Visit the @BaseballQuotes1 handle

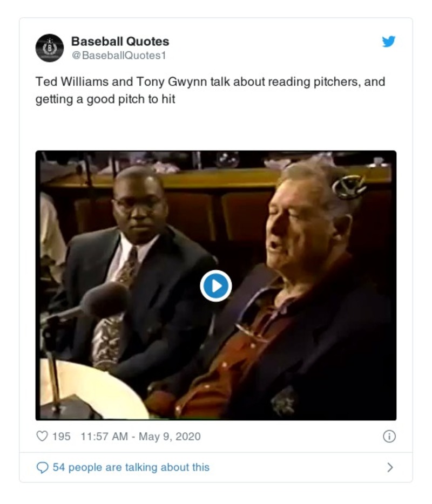[119, 56]
